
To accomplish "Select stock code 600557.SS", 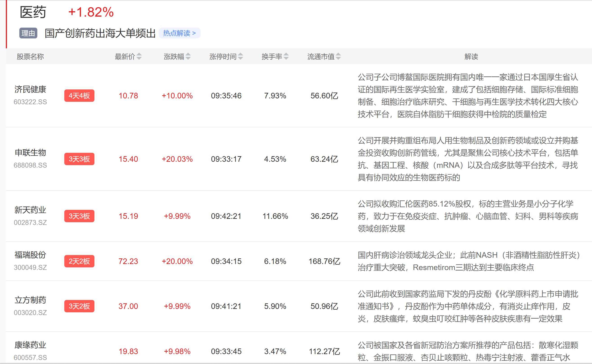I will pos(30,357).
